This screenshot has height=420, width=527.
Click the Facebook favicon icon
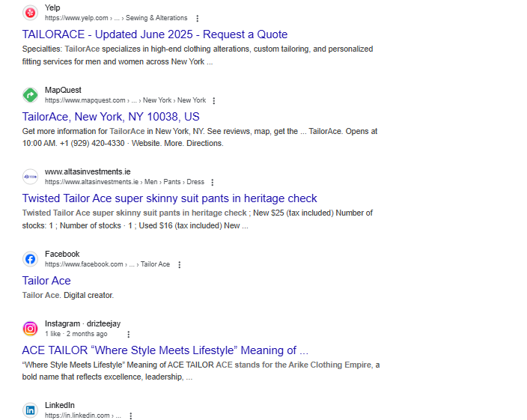(x=30, y=259)
